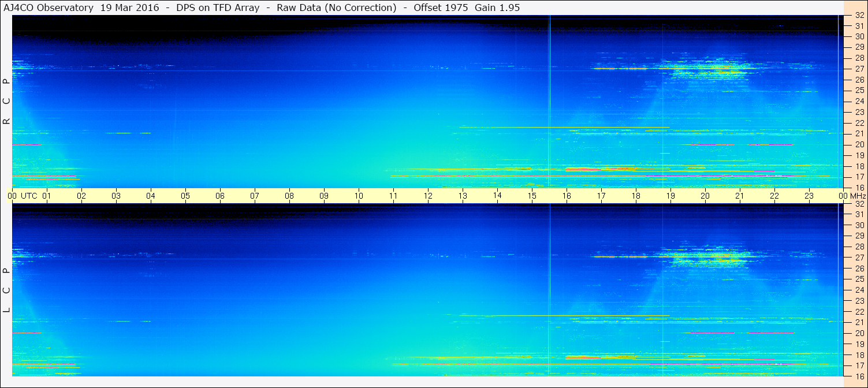Select hour "10" on the UTC axis
Image resolution: width=868 pixels, height=388 pixels.
[359, 196]
